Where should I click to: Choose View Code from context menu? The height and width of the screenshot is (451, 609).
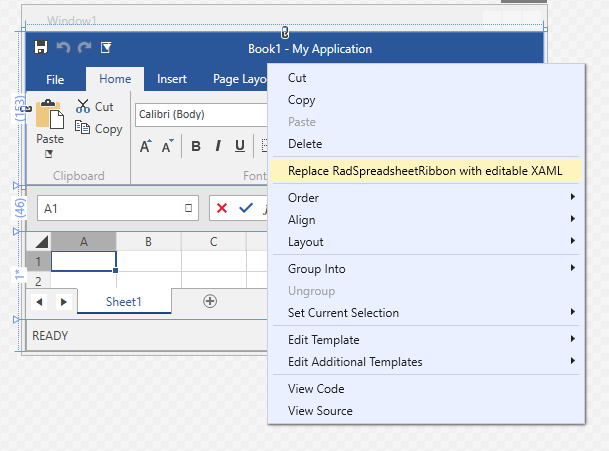[426, 389]
